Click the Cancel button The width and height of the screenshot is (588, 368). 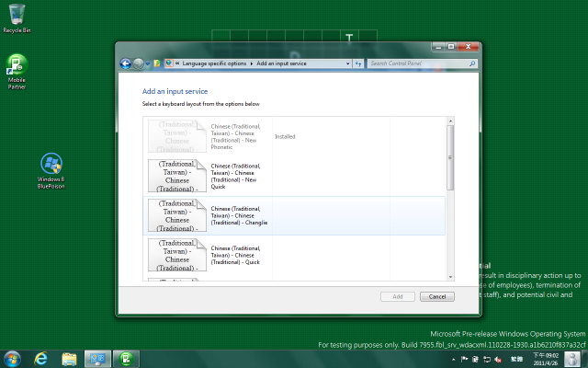point(437,296)
